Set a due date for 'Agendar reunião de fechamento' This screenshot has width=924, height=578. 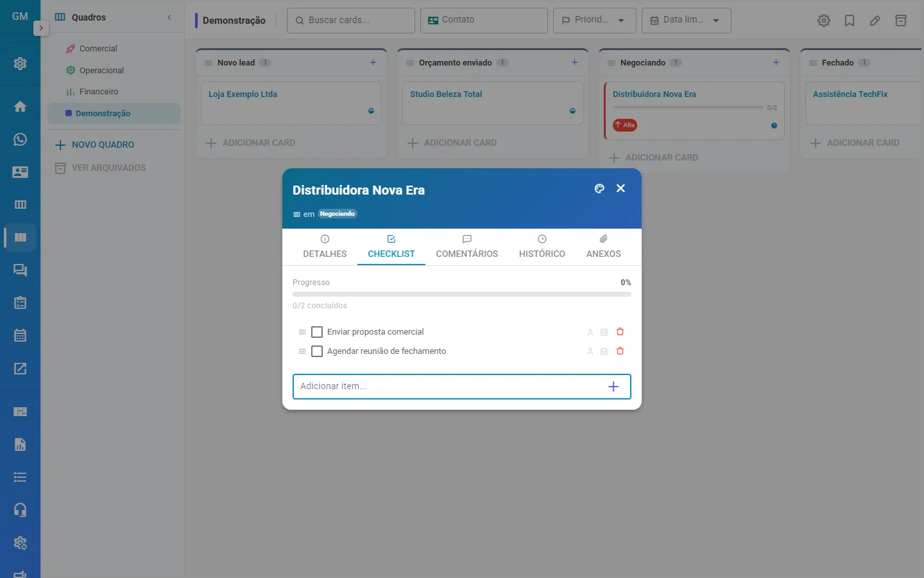(604, 351)
